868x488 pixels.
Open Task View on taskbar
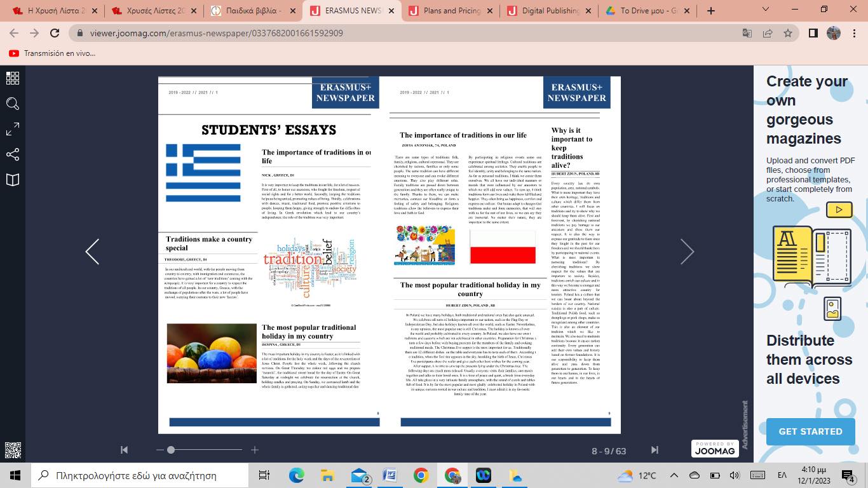point(264,475)
